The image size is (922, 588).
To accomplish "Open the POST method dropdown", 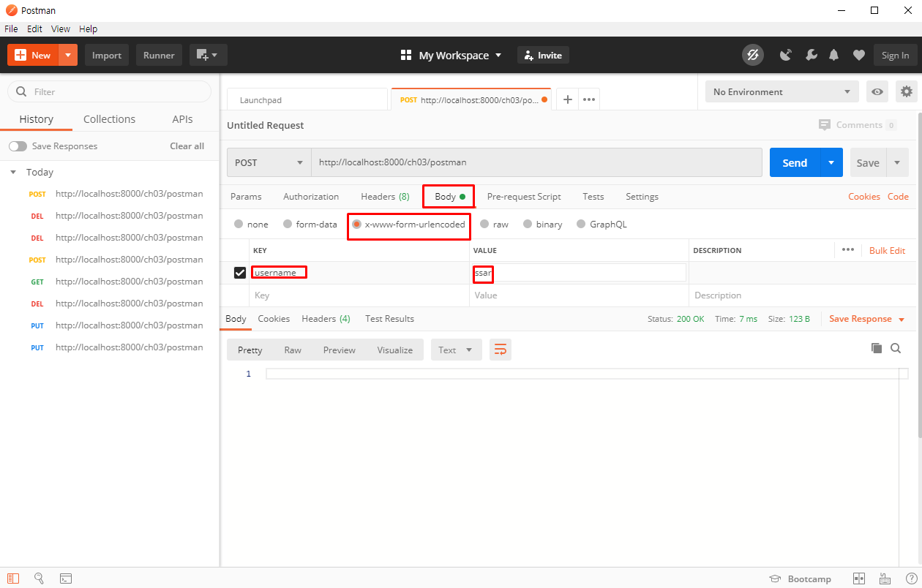I will click(x=269, y=162).
